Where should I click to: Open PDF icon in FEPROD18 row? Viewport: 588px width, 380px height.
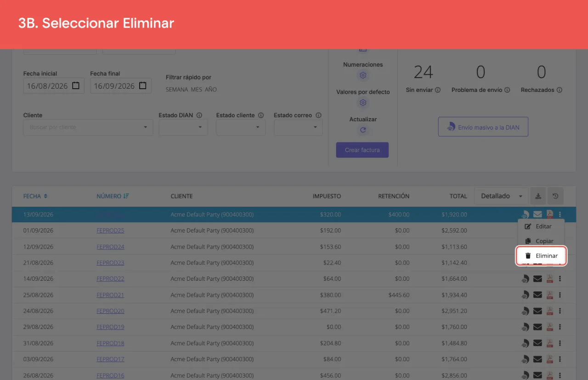tap(549, 343)
